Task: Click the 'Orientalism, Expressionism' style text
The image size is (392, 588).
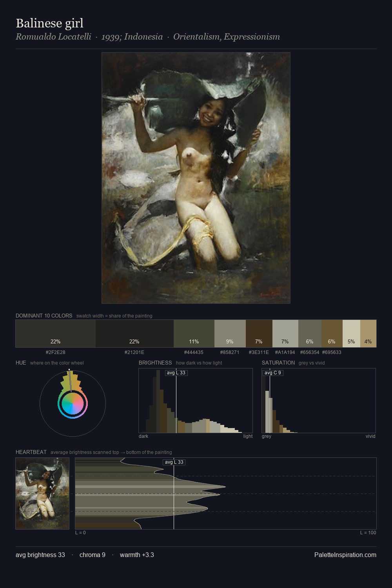Action: (x=227, y=37)
